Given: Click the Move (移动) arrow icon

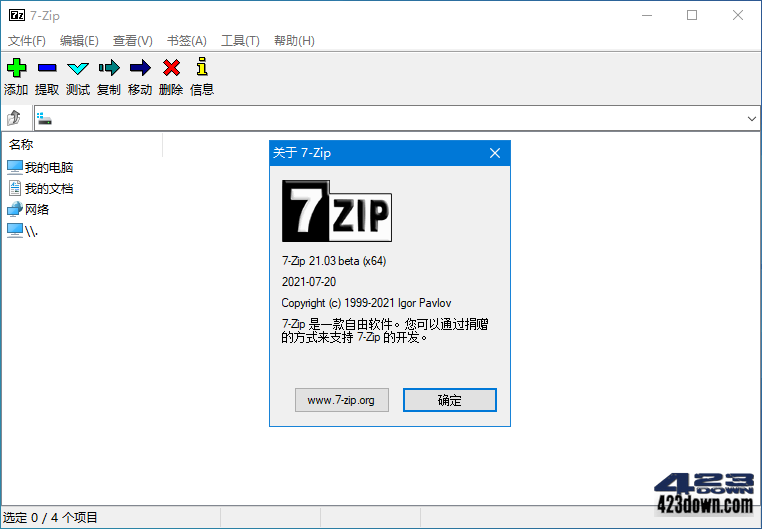Looking at the screenshot, I should 140,68.
